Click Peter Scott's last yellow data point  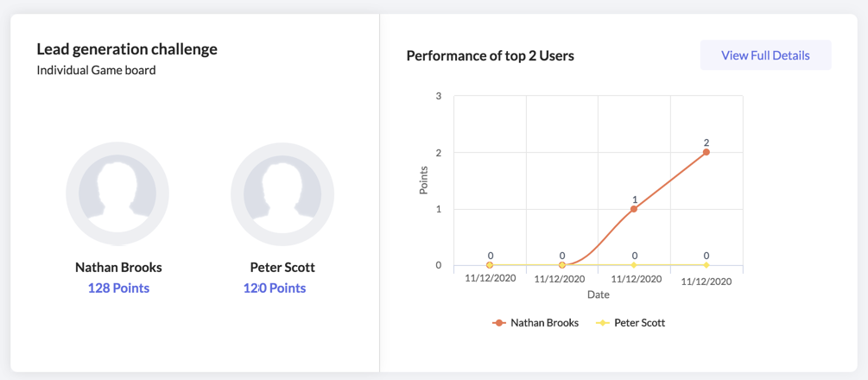706,265
